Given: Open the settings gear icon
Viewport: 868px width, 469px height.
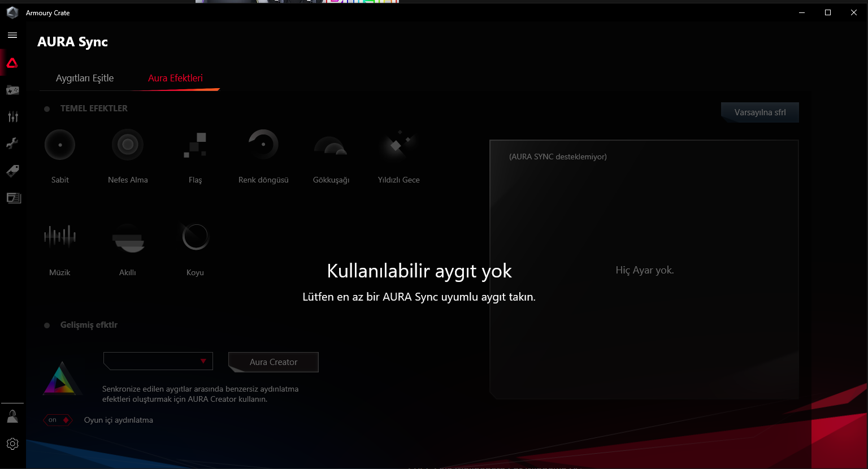Looking at the screenshot, I should tap(12, 444).
